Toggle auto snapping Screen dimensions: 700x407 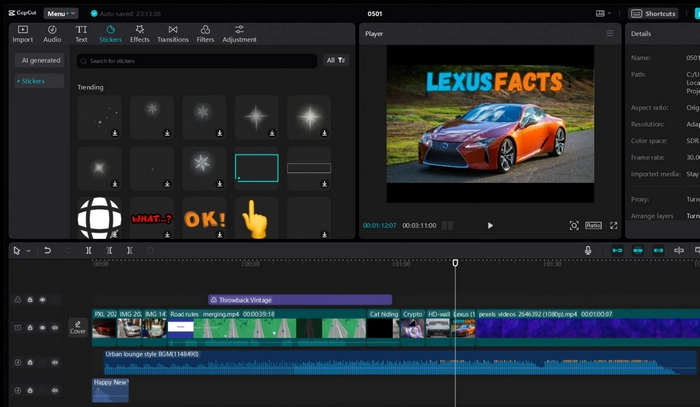[x=638, y=250]
